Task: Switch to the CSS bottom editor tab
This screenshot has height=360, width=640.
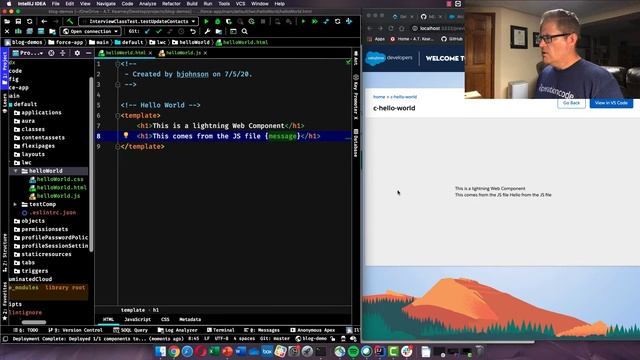Action: pyautogui.click(x=165, y=320)
